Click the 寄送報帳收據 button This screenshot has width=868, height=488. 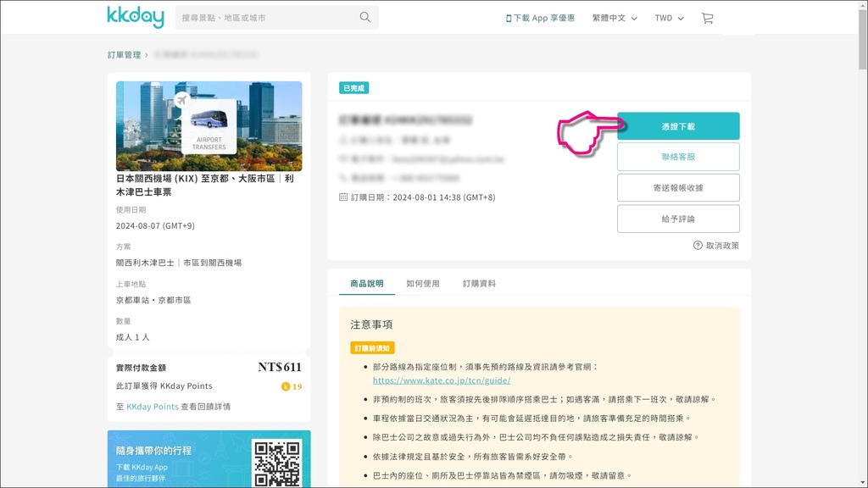click(x=678, y=187)
